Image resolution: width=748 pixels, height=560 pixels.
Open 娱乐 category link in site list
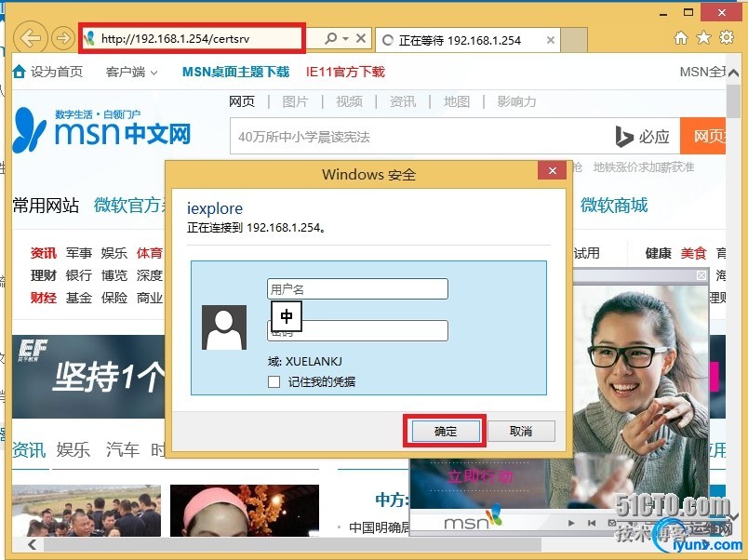[114, 252]
